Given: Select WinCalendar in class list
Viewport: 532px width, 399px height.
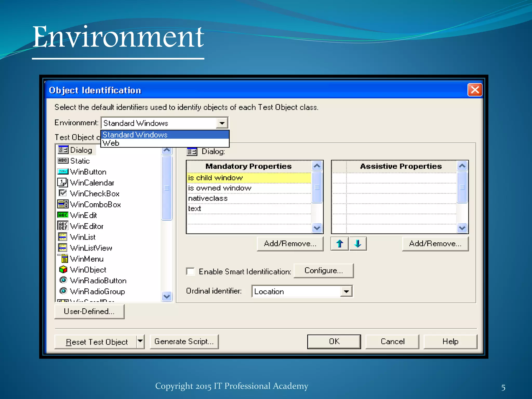Looking at the screenshot, I should (x=92, y=183).
